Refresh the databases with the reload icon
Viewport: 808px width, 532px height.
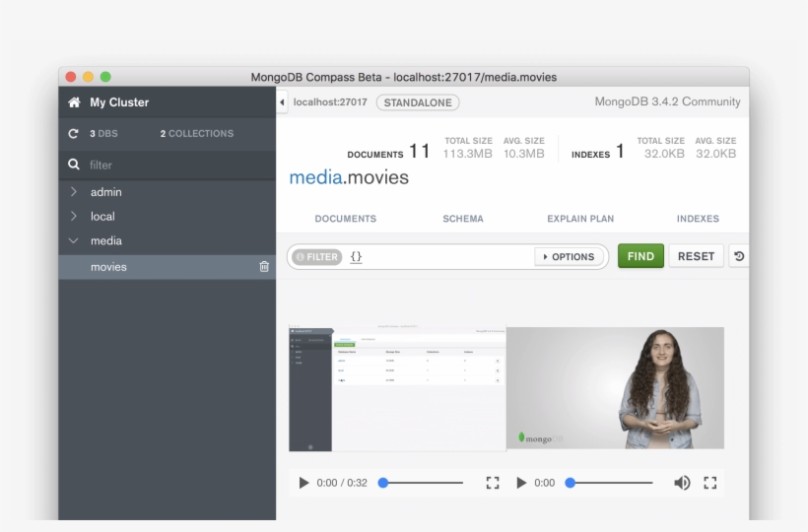coord(73,133)
